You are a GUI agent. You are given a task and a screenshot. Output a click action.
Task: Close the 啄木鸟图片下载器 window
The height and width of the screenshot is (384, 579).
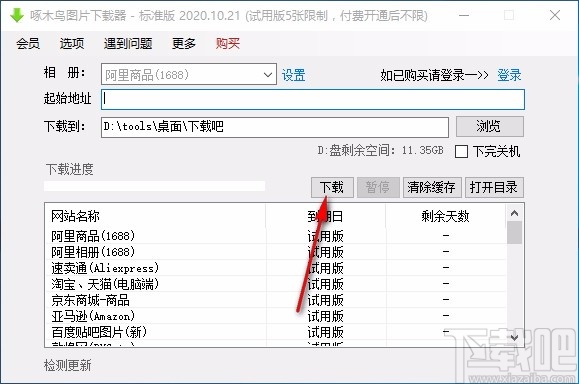coord(555,16)
